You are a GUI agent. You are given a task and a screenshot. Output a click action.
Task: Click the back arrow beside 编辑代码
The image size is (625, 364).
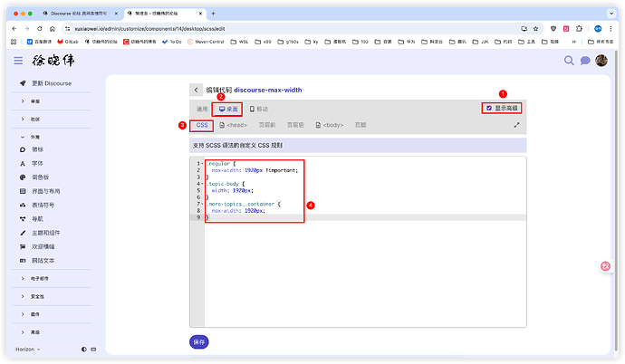click(196, 90)
